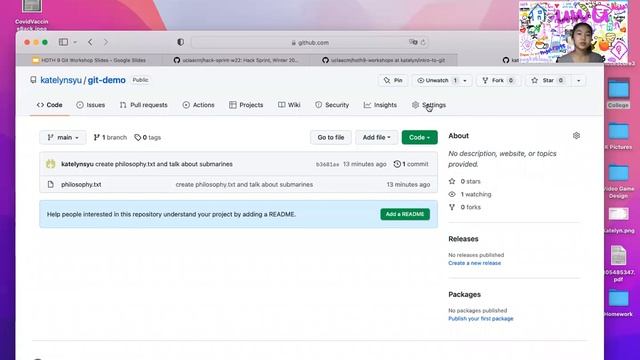View the 1 branch link
640x360 pixels.
tap(110, 138)
